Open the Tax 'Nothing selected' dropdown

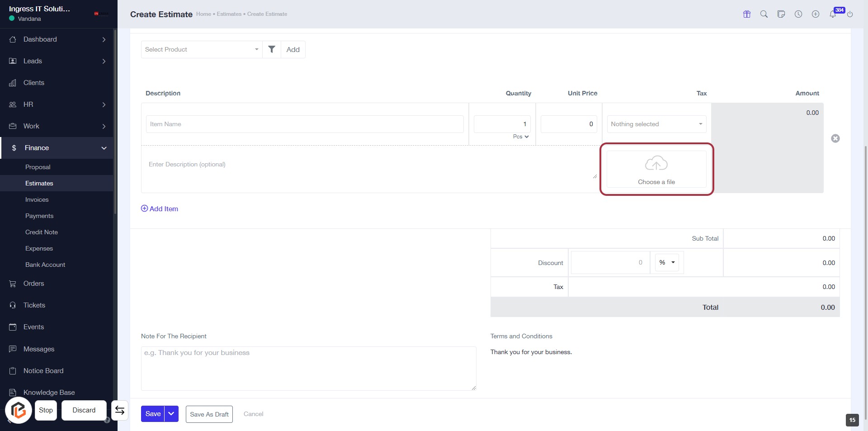pos(656,124)
